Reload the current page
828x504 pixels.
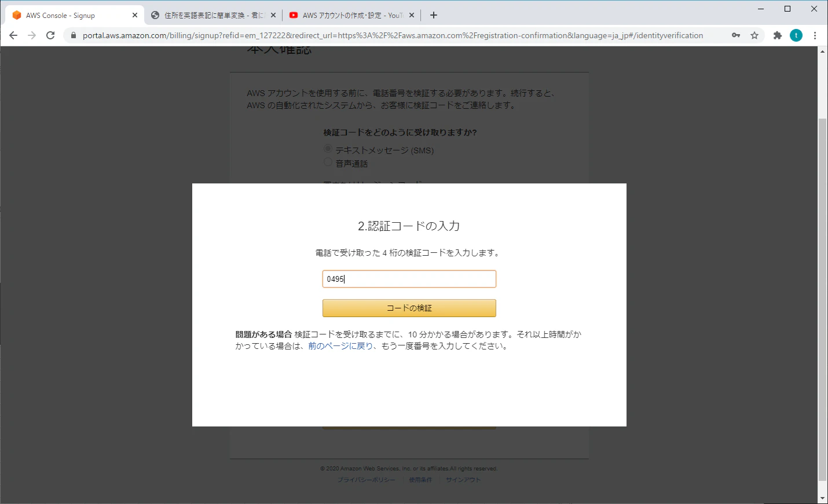coord(50,35)
